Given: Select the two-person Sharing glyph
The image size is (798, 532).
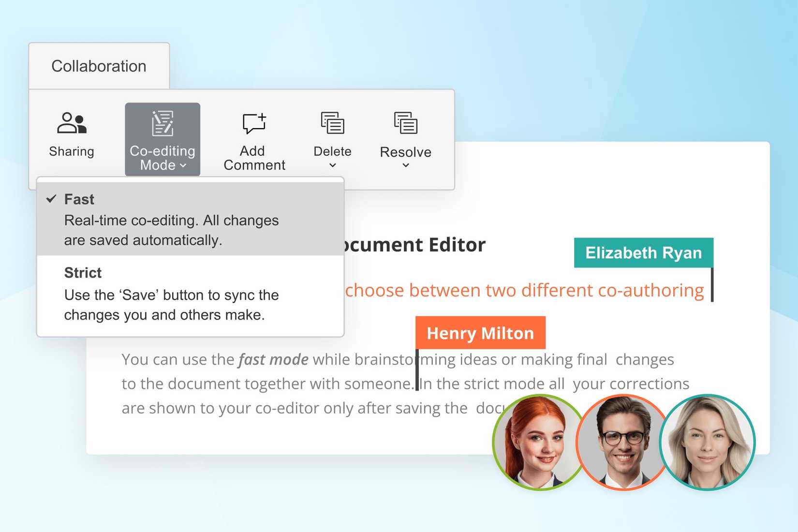Looking at the screenshot, I should tap(72, 123).
